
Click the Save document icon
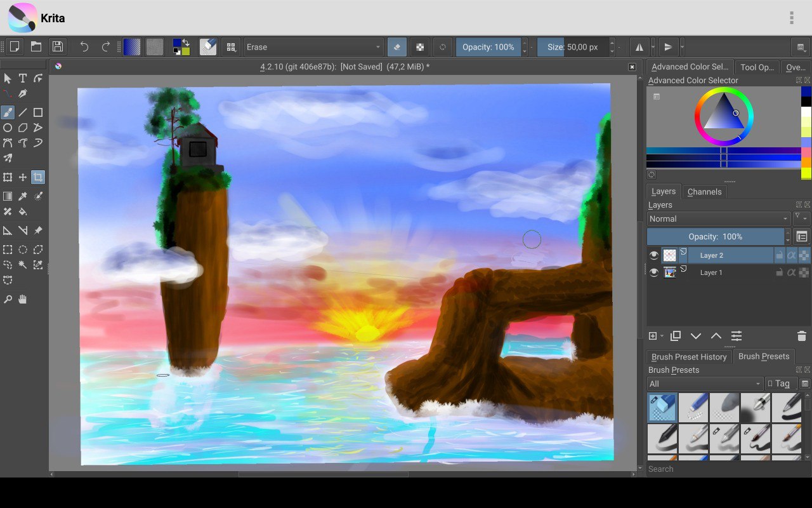57,46
